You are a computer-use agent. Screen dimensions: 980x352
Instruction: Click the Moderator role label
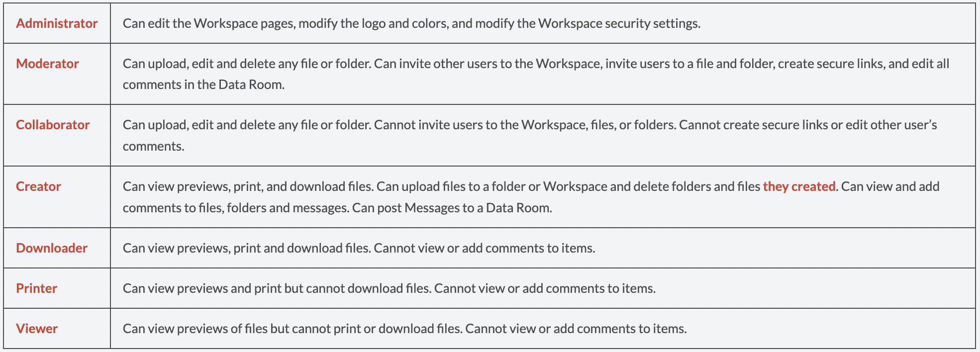point(47,64)
